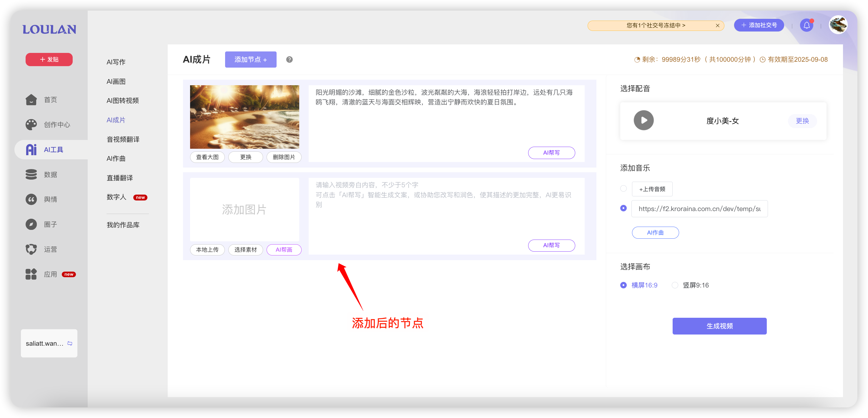Screen dimensions: 868x418
Task: Click +上传音频 button
Action: (x=652, y=189)
